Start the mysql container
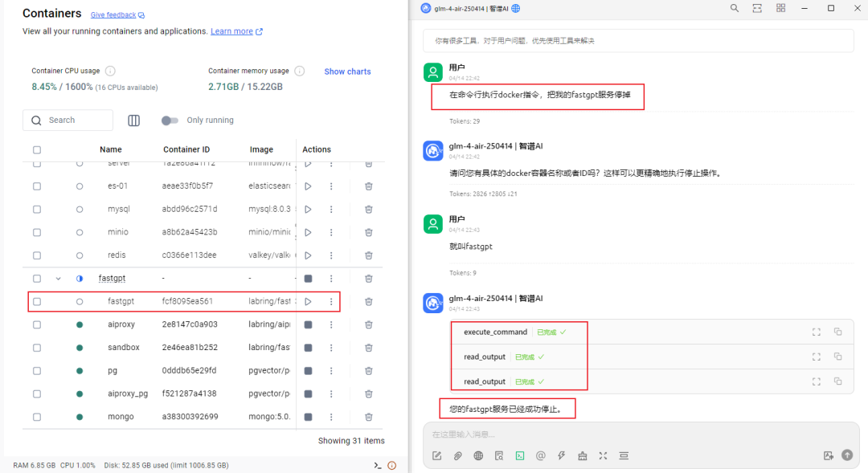The image size is (868, 473). [308, 209]
